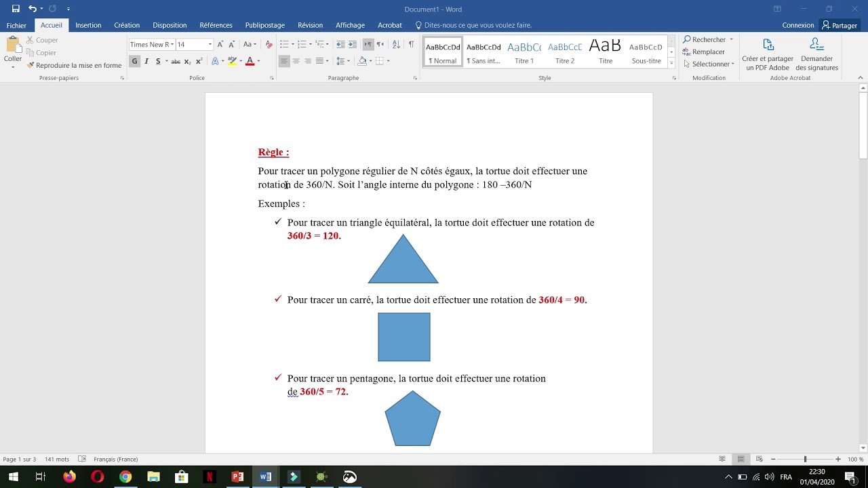Open Chrome from the taskbar
The image size is (868, 488).
[x=125, y=476]
